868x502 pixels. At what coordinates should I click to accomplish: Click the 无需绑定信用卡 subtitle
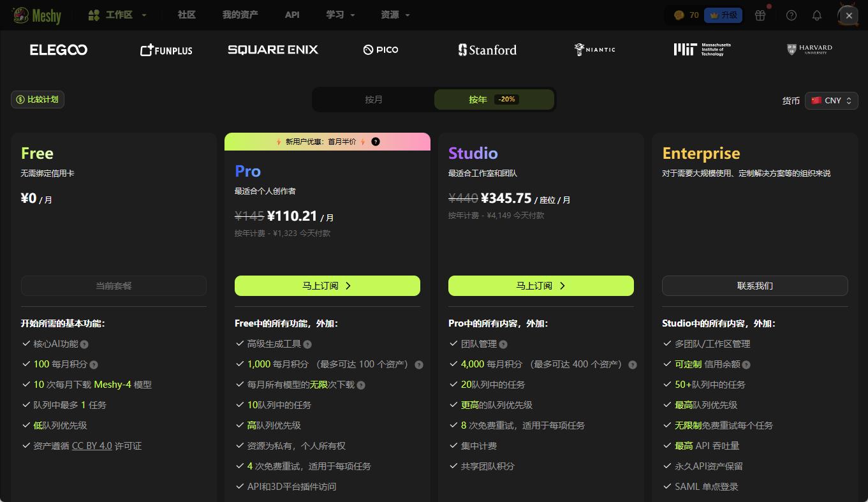click(x=48, y=173)
